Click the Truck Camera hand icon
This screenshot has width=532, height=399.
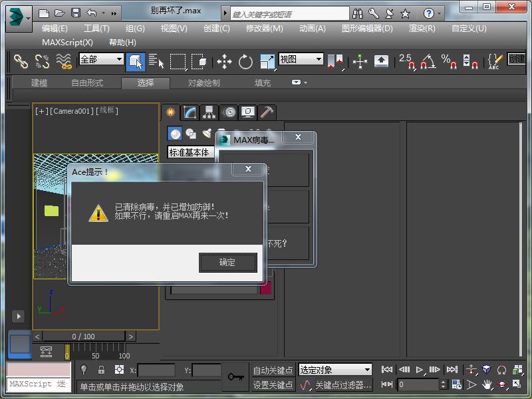click(487, 385)
